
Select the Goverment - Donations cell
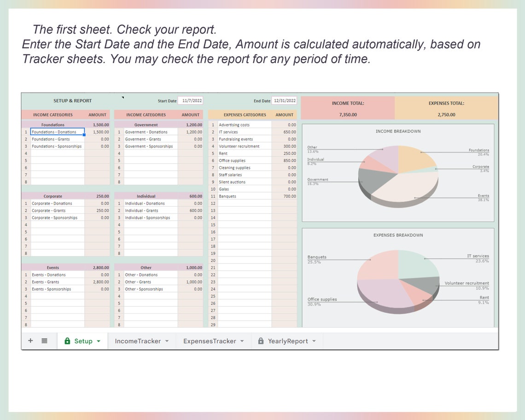pos(151,132)
